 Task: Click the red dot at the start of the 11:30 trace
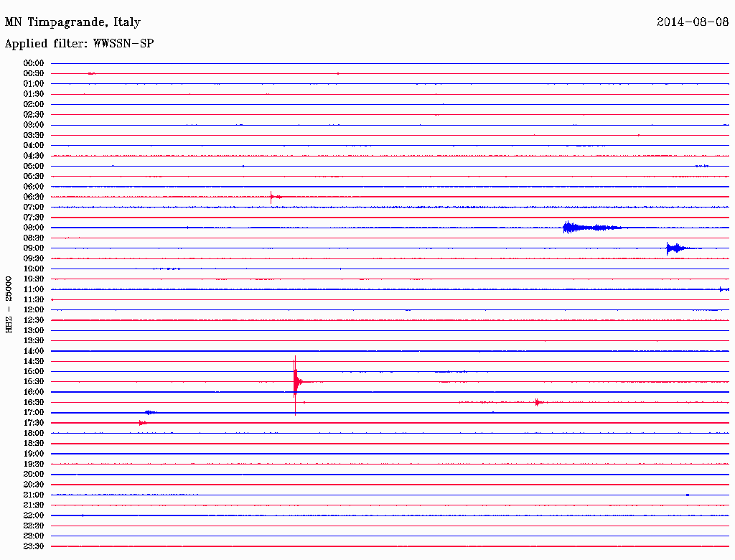(x=52, y=299)
